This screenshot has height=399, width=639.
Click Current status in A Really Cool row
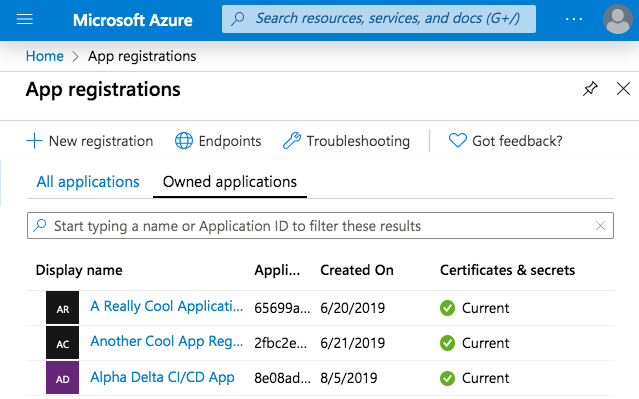(485, 308)
